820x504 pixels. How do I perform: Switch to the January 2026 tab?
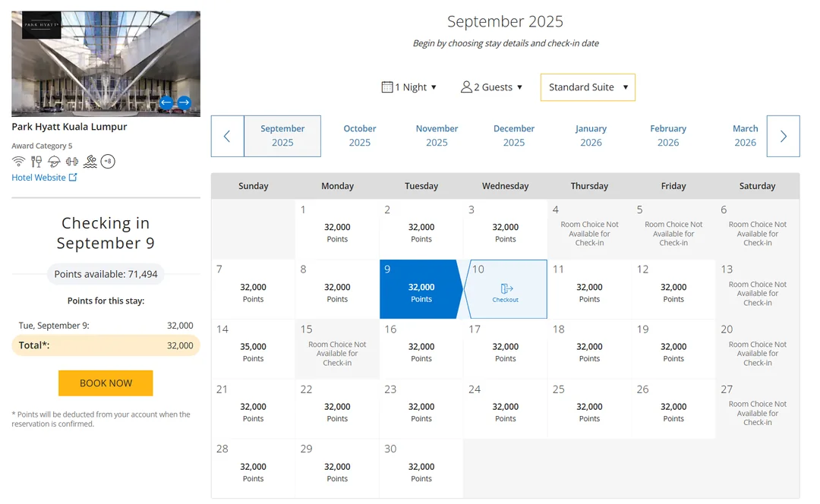coord(591,136)
